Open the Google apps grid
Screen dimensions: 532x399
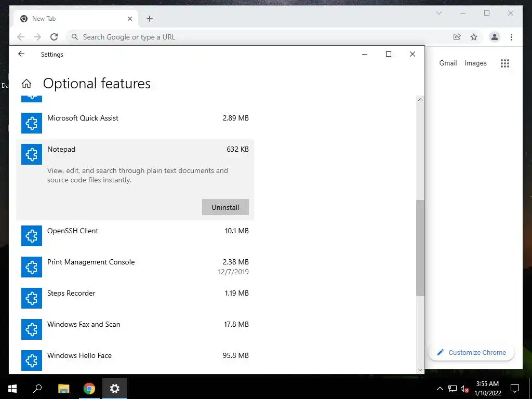pyautogui.click(x=505, y=63)
